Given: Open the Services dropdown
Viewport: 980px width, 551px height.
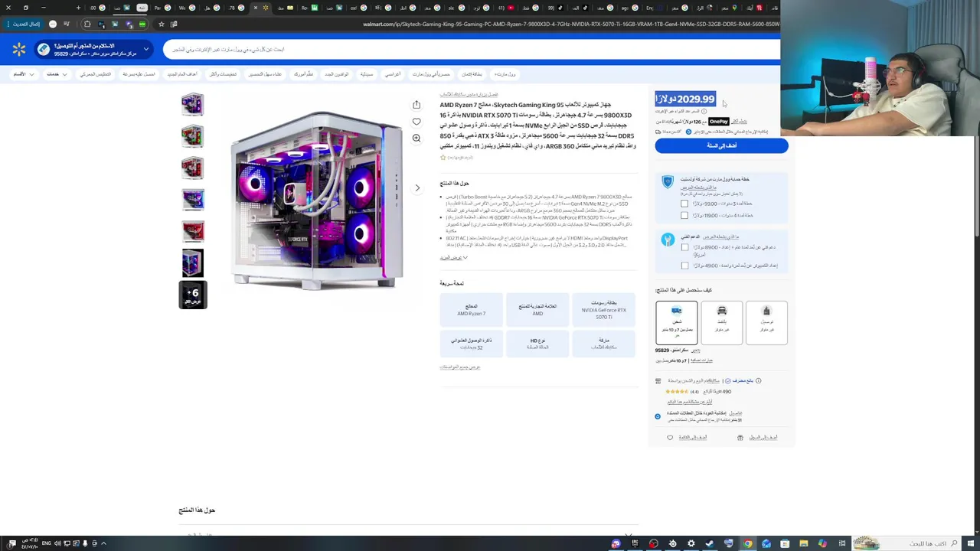Looking at the screenshot, I should (x=56, y=74).
